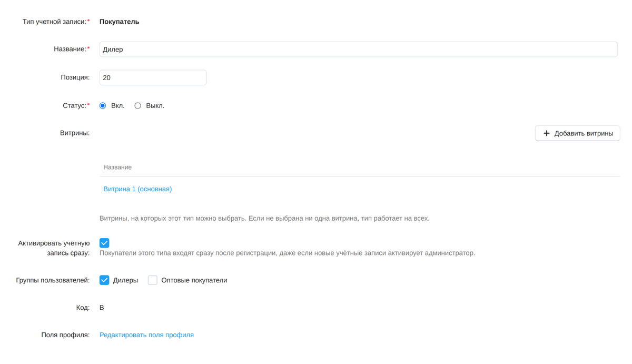Click the Добавить витрины button
This screenshot has width=632, height=364.
[577, 133]
